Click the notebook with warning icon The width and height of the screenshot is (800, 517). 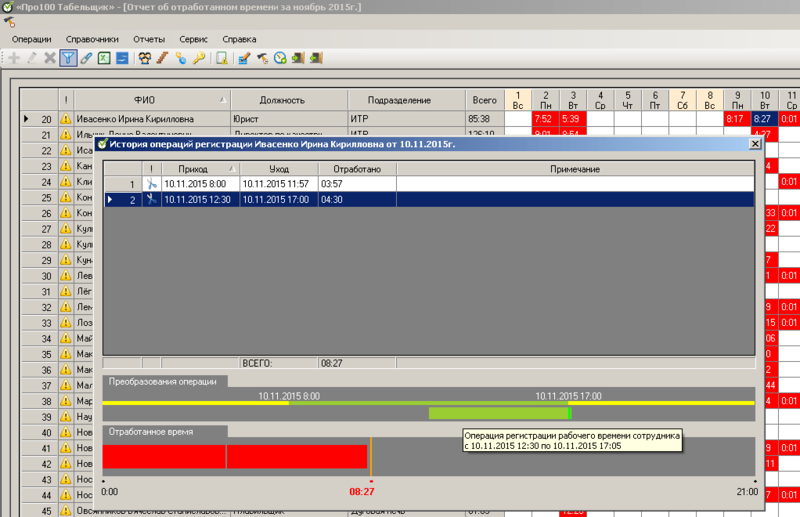(221, 58)
